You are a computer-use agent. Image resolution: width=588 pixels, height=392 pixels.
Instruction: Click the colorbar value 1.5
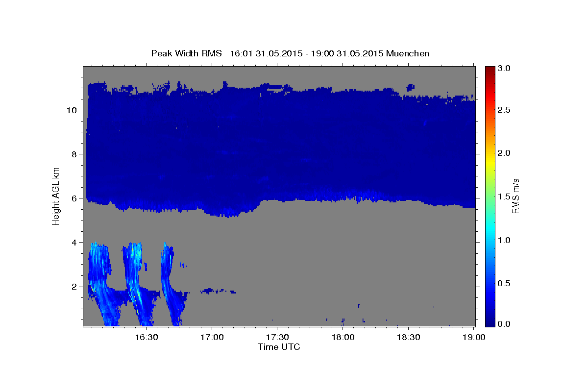pos(504,196)
